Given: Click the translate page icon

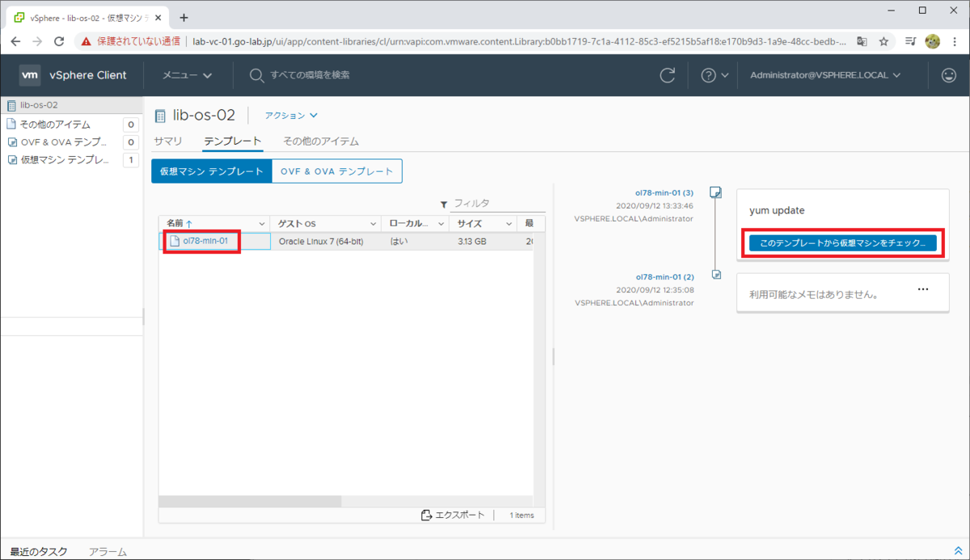Looking at the screenshot, I should pyautogui.click(x=862, y=41).
